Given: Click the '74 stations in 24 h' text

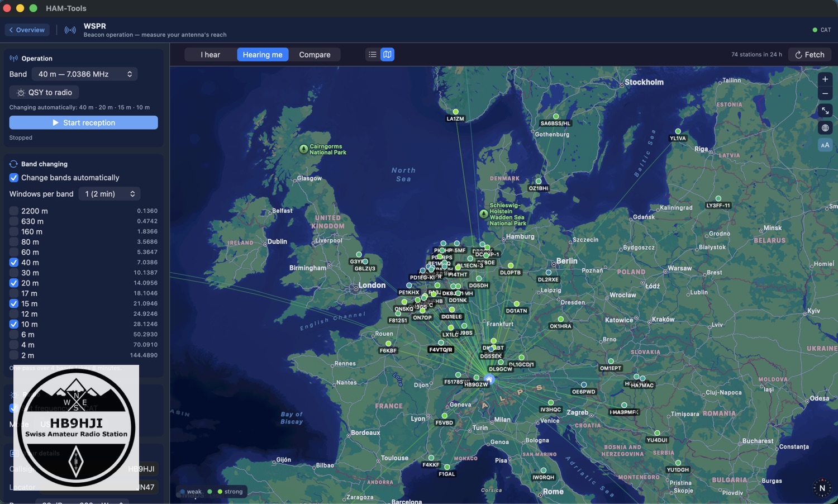Looking at the screenshot, I should [x=756, y=55].
